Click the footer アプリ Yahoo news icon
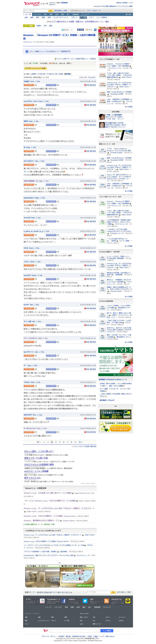This screenshot has height=644, width=156. click(x=42, y=601)
